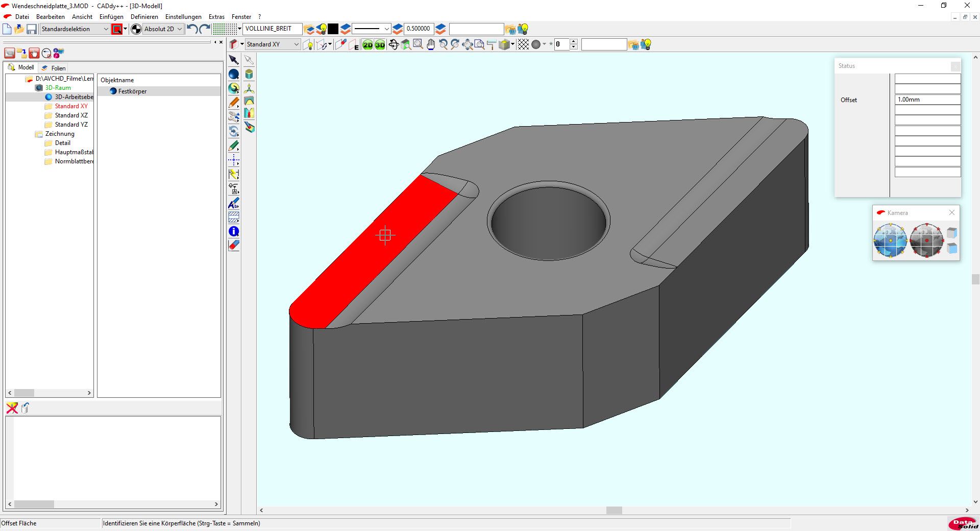Click the hatching pattern tool

pos(234,218)
